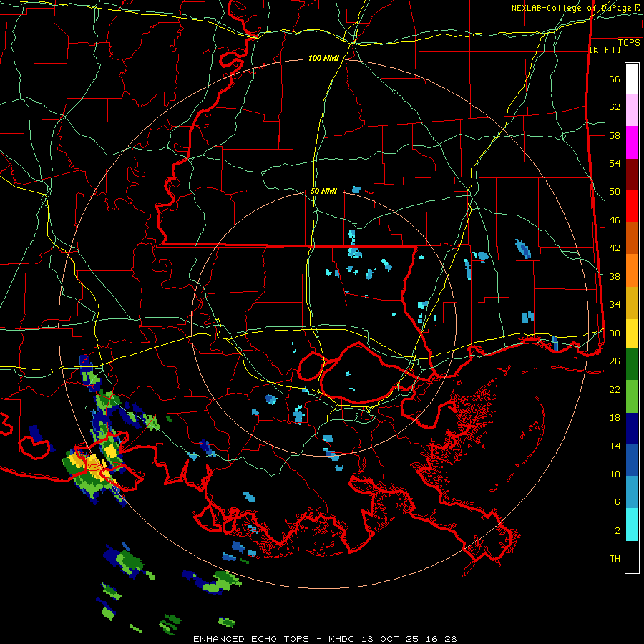Click the legend value "38"
Image resolution: width=644 pixels, height=644 pixels.
click(x=615, y=276)
